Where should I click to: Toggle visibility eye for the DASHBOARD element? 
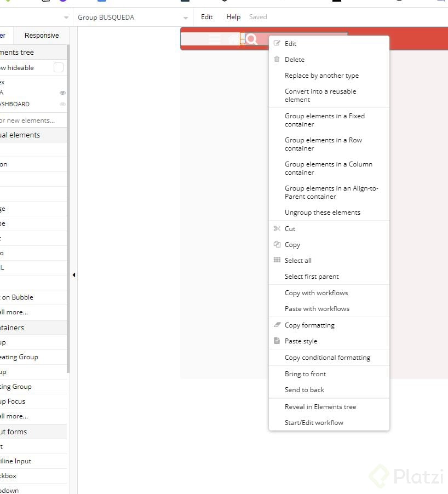tap(62, 104)
